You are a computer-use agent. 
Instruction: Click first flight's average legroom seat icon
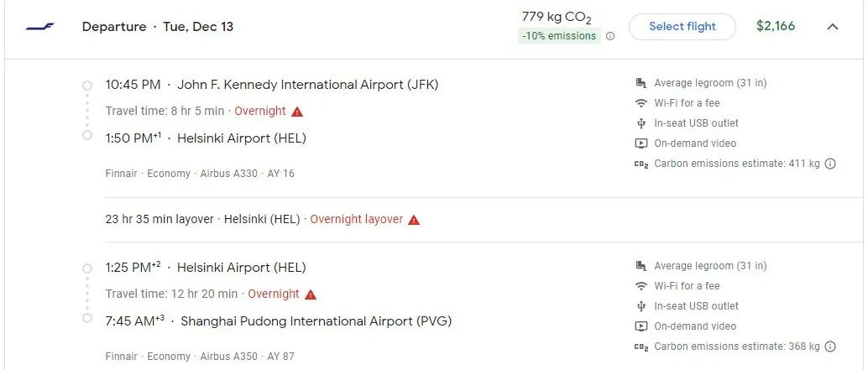coord(641,83)
